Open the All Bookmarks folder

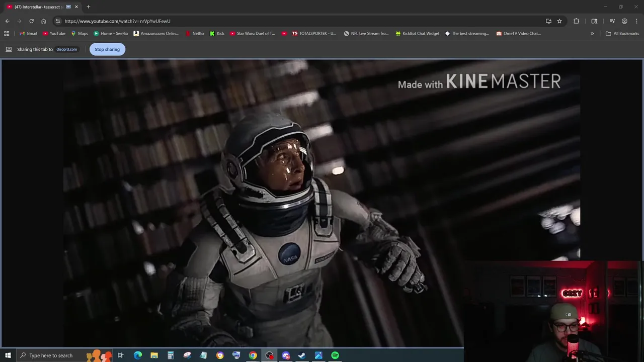point(622,34)
